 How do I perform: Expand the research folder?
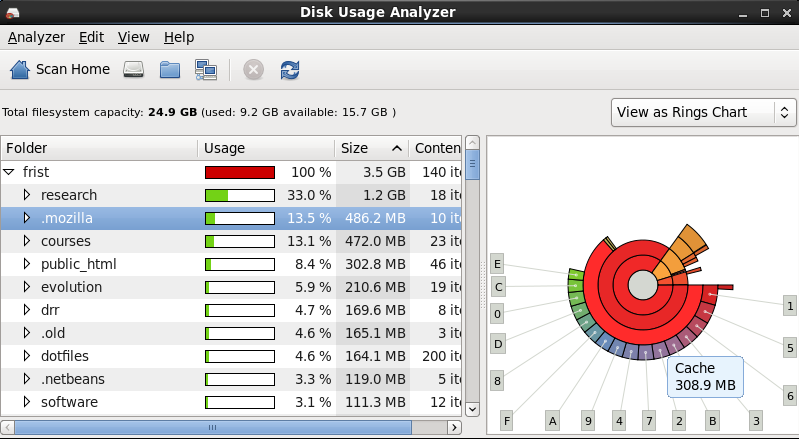(27, 195)
